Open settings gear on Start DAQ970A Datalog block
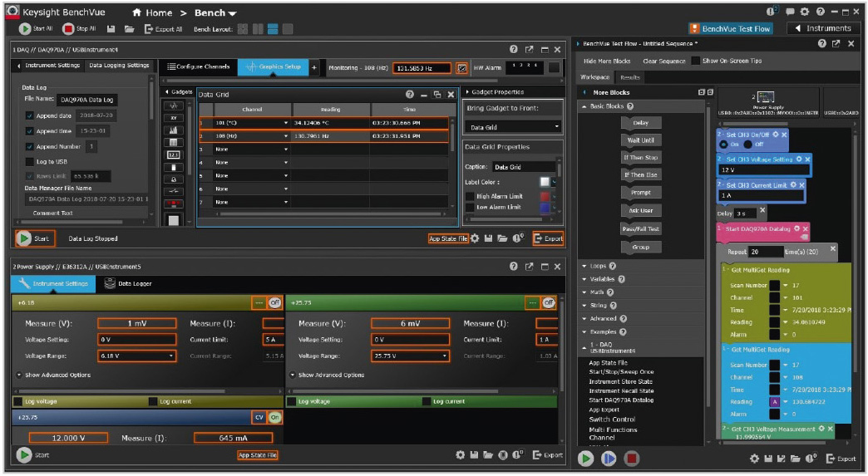Viewport: 868px width, 476px height. tap(796, 228)
